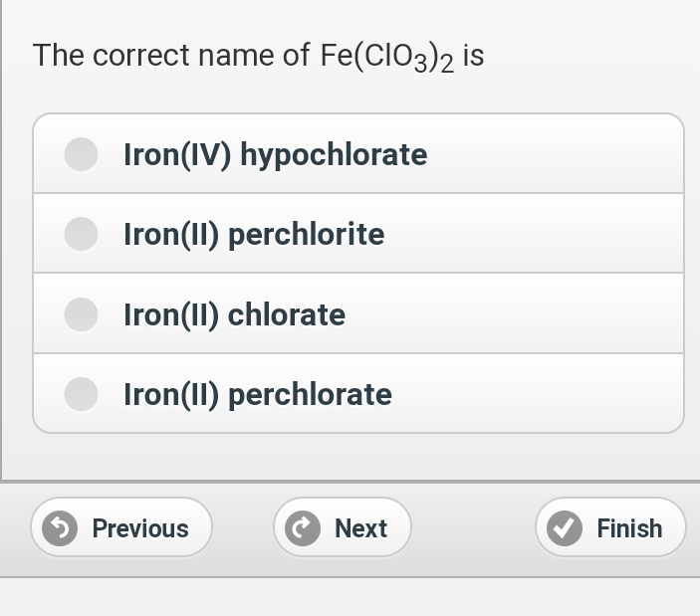Go back using the Previous label
Screen dimensions: 700x616
(x=140, y=528)
